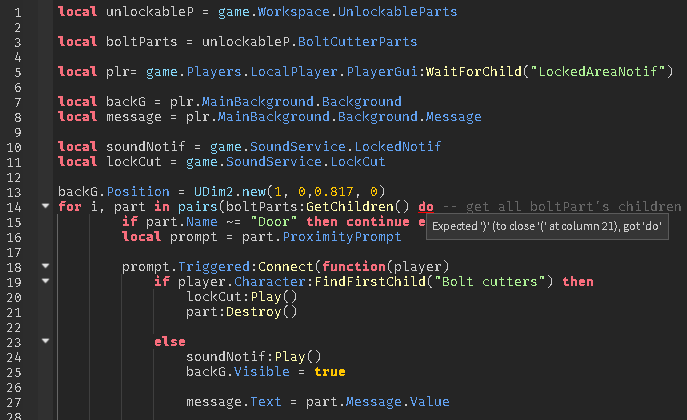687x420 pixels.
Task: Click the red-underlined 'do' error on line 14
Action: click(x=426, y=207)
